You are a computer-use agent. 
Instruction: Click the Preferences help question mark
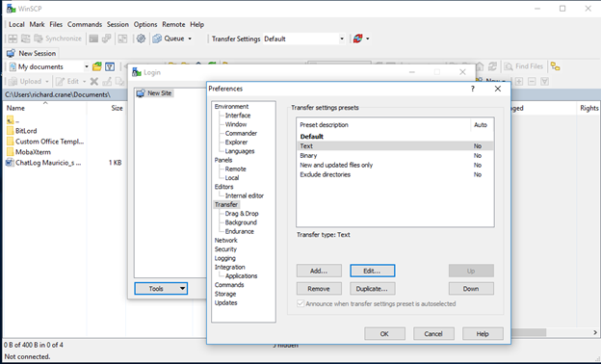tap(473, 89)
